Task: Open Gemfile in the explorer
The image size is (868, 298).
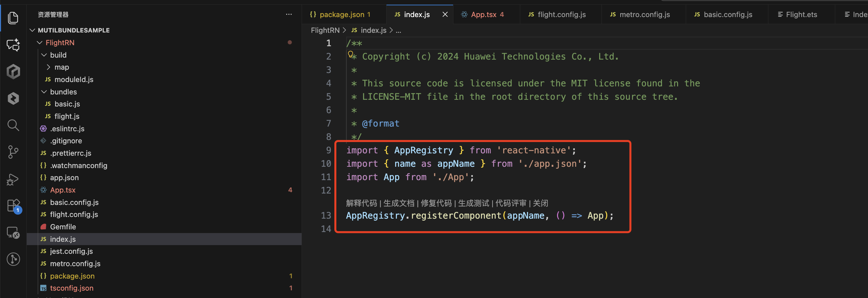Action: click(63, 227)
